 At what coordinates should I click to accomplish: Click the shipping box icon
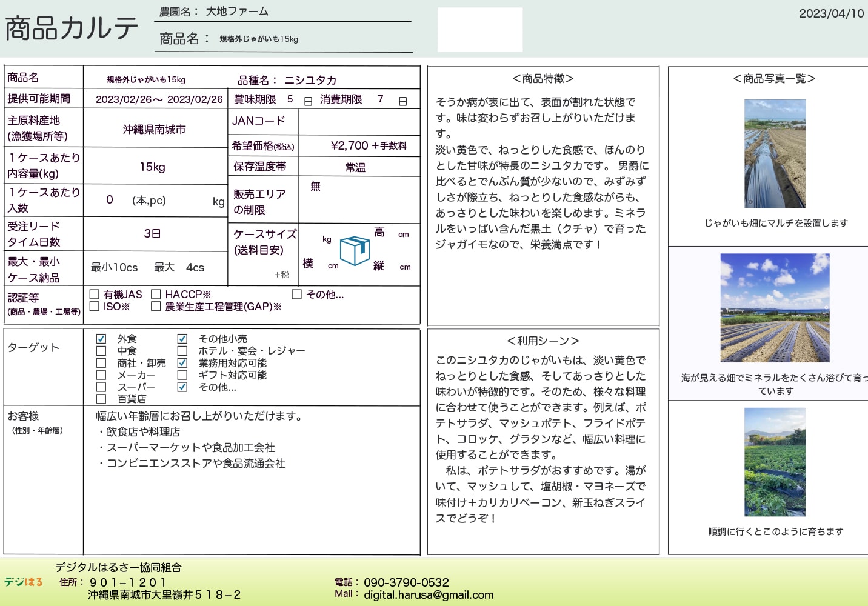[x=355, y=251]
